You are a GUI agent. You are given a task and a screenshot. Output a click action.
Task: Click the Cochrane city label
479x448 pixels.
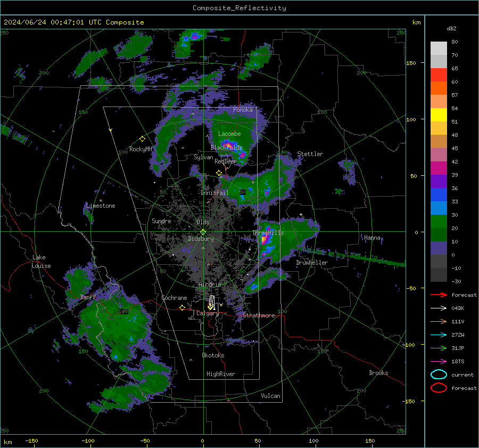[x=174, y=298]
